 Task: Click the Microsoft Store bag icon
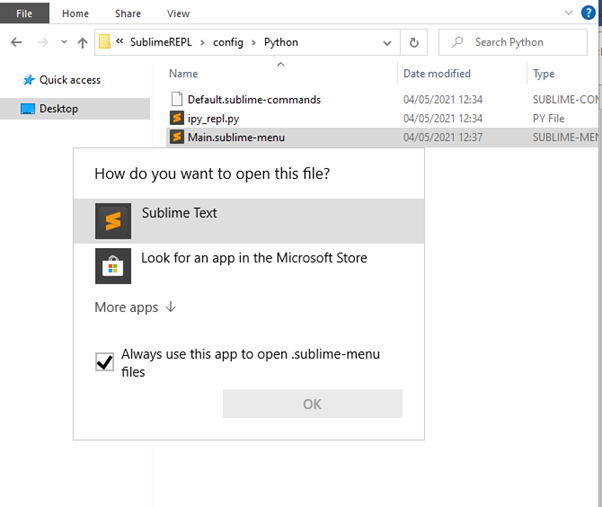pyautogui.click(x=113, y=266)
